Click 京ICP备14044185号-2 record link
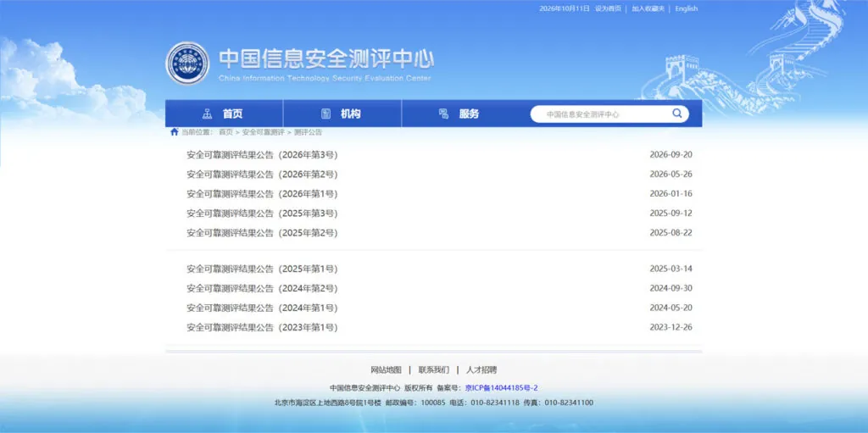The height and width of the screenshot is (433, 868). 502,388
